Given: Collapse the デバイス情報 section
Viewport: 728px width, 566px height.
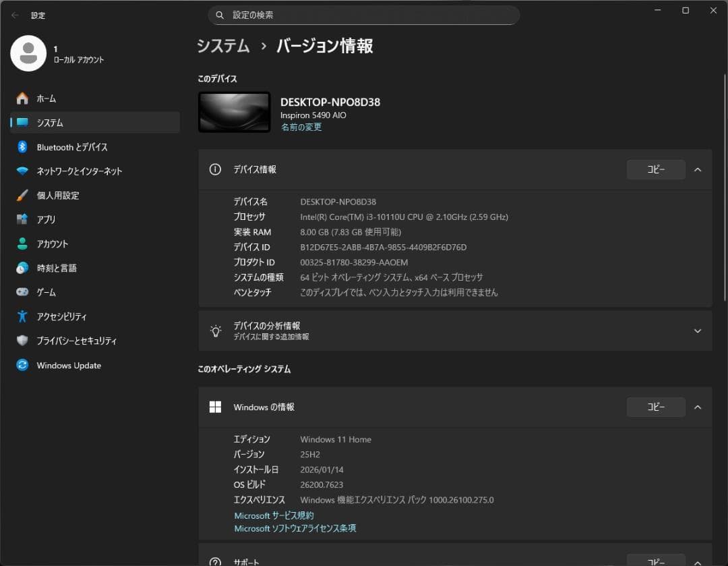Looking at the screenshot, I should point(698,169).
